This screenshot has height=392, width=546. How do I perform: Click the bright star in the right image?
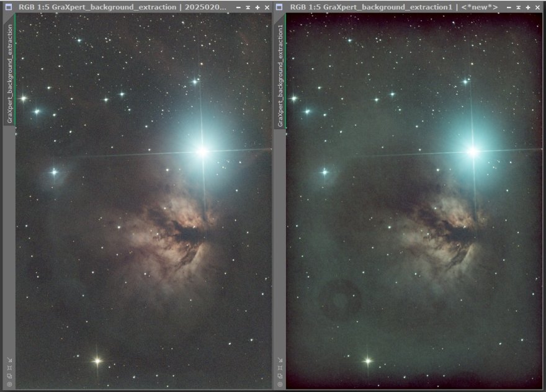[x=473, y=151]
